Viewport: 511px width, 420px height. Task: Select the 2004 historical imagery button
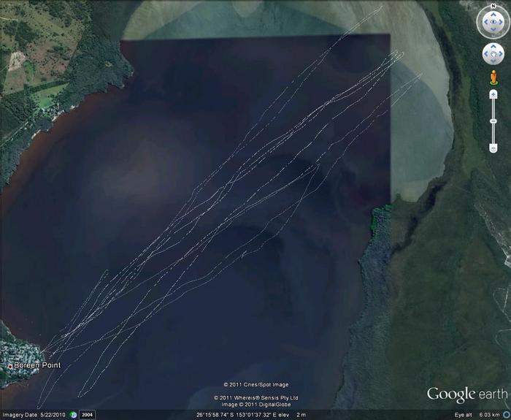87,414
